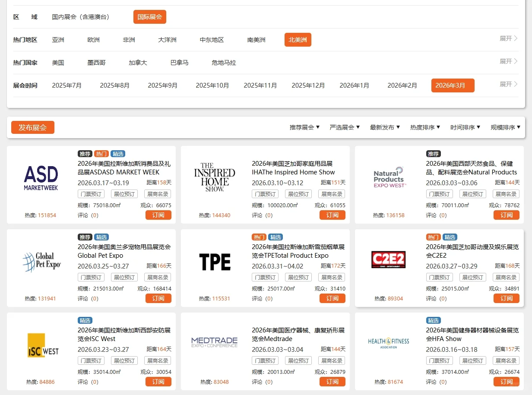Click the 热门 tag on TPE card
532x395 pixels.
259,237
